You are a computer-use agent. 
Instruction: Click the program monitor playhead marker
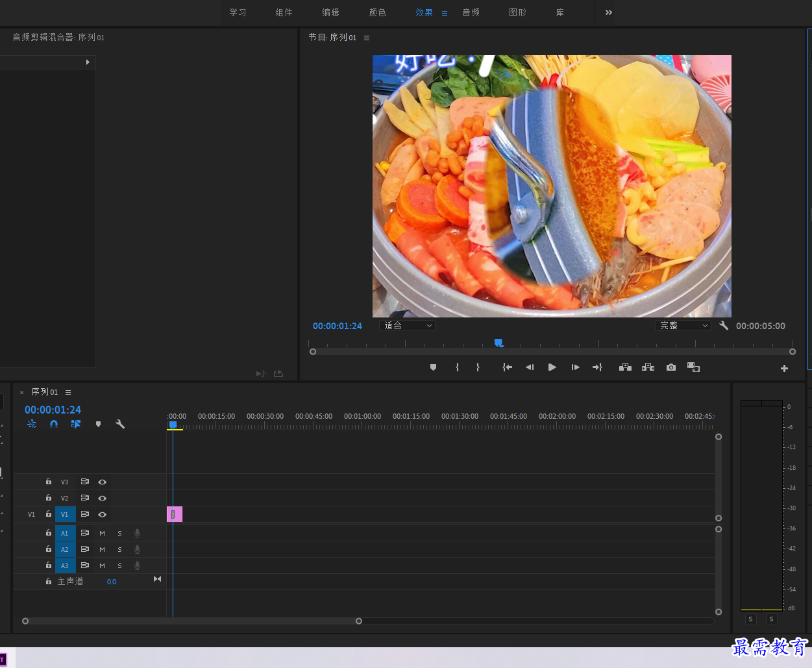(498, 342)
